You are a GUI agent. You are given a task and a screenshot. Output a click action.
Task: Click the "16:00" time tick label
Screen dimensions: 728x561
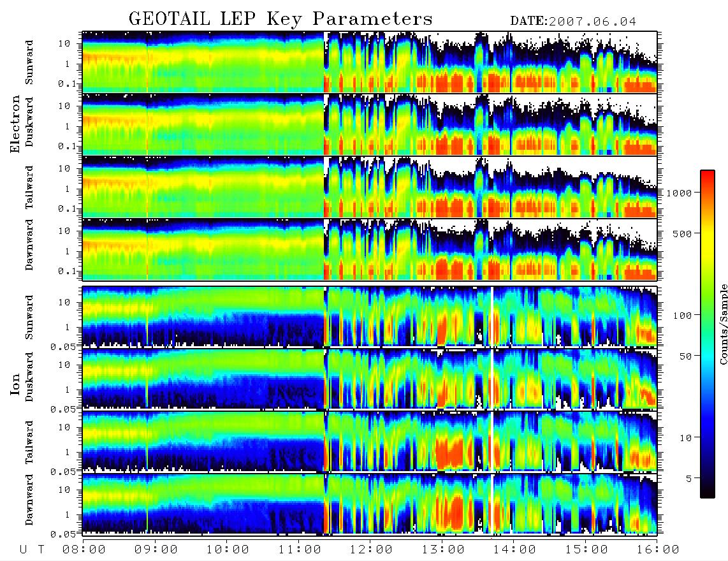(x=658, y=550)
